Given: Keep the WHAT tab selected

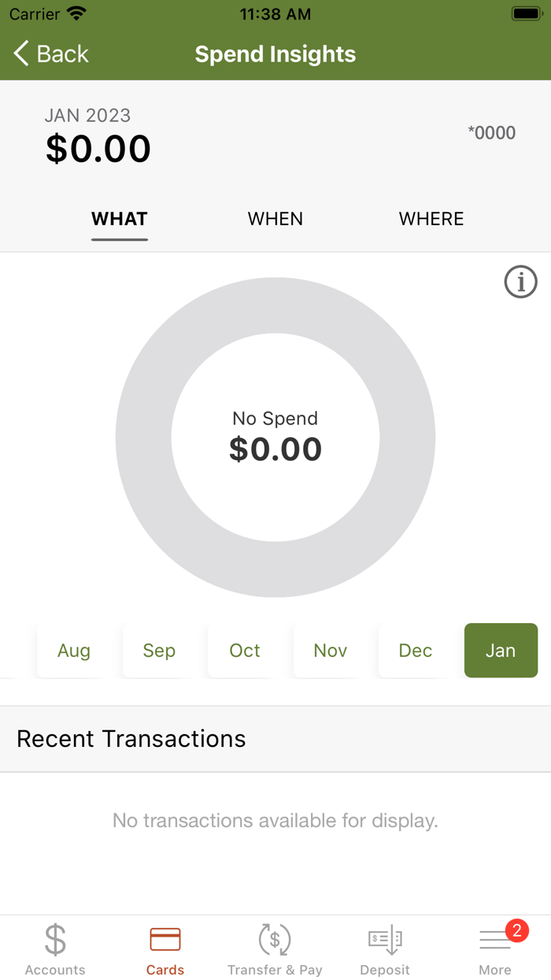Looking at the screenshot, I should [119, 219].
